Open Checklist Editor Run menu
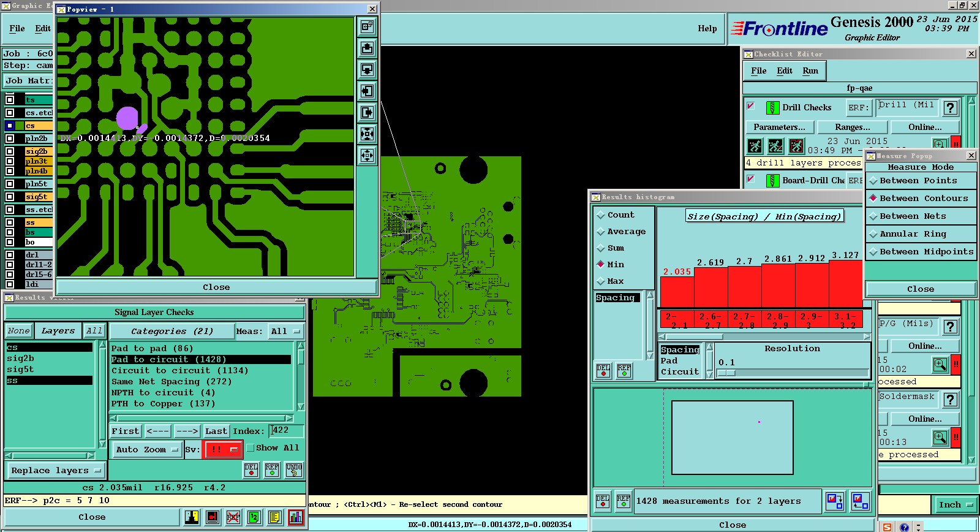The height and width of the screenshot is (532, 980). click(810, 71)
